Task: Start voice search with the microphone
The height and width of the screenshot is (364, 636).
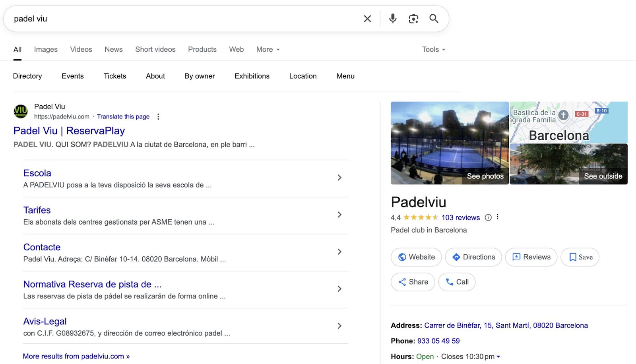Action: click(393, 19)
